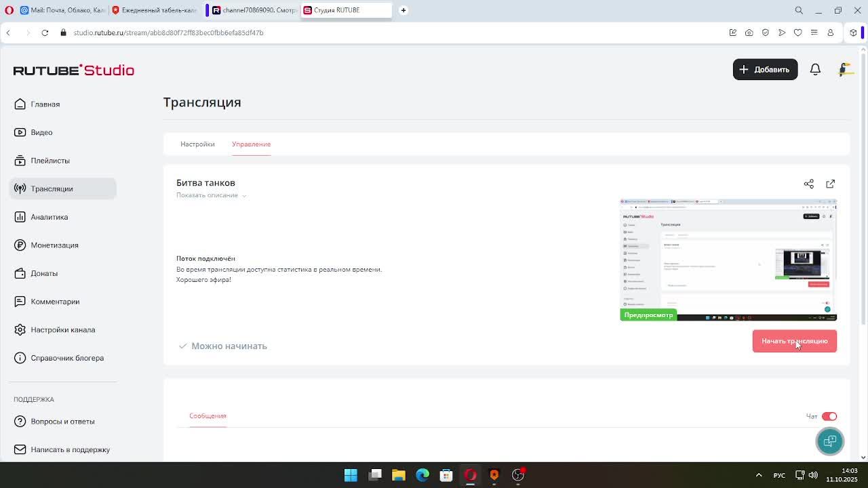Image resolution: width=868 pixels, height=488 pixels.
Task: Click the 'Можно начинать' status
Action: coord(222,346)
